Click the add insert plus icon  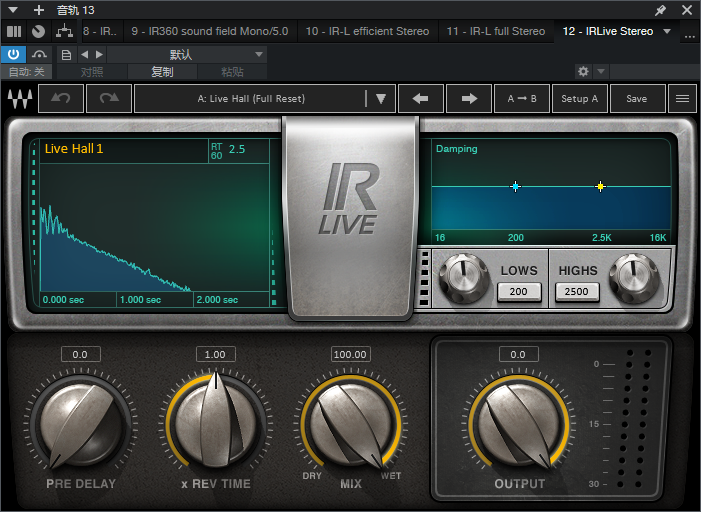click(39, 10)
